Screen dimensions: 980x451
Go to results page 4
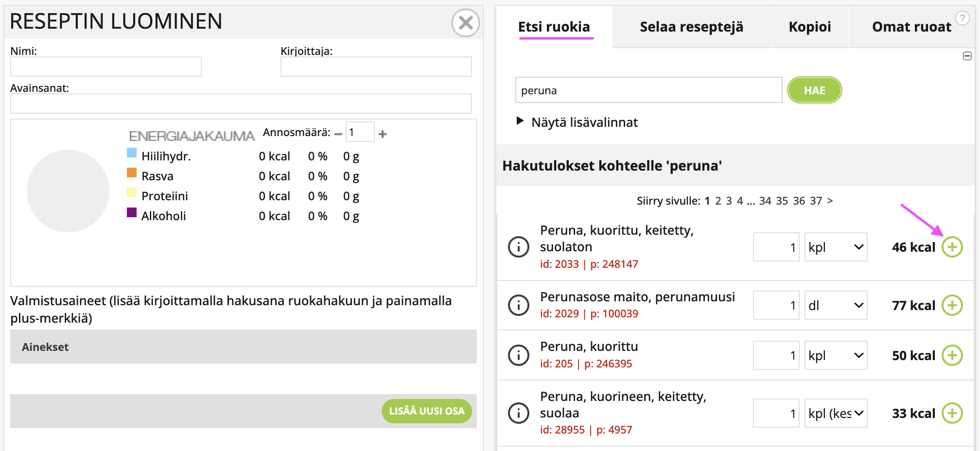(739, 201)
